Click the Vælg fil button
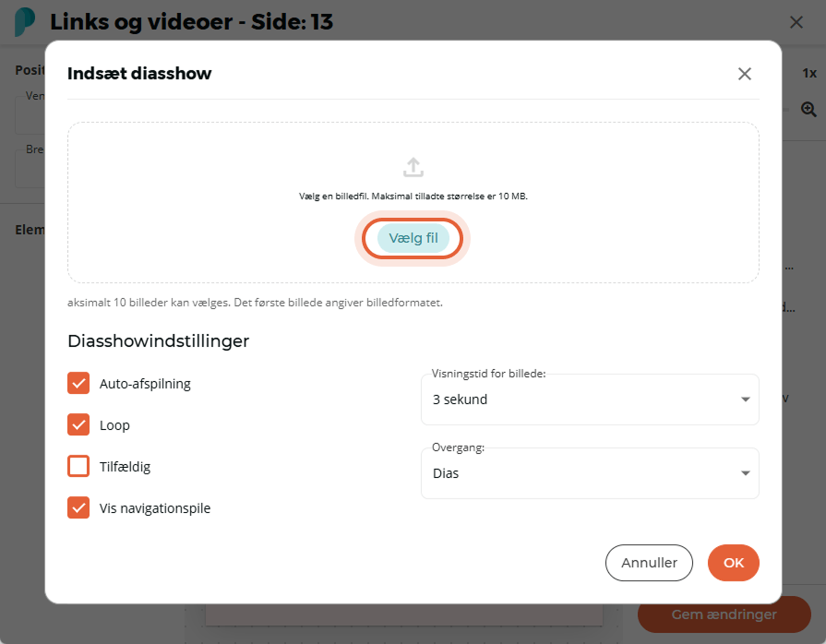Screen dimensions: 826x644 point(413,238)
